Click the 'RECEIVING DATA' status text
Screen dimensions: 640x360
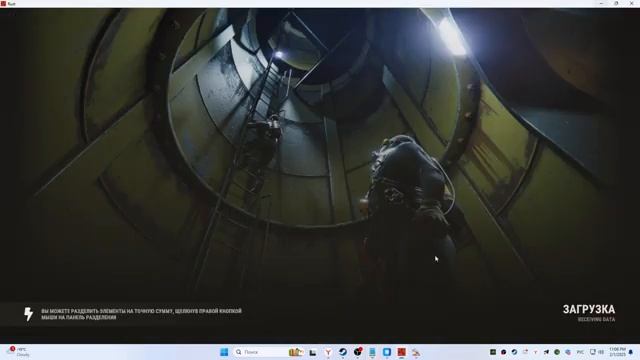(x=596, y=320)
